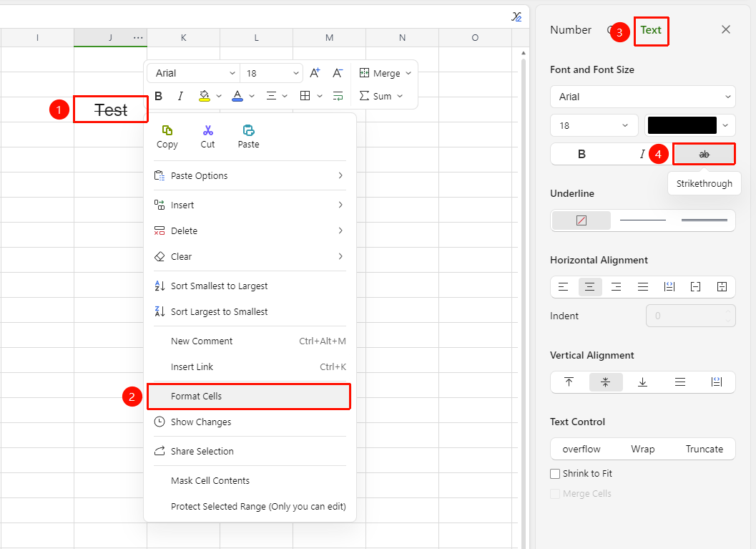Select bottom vertical alignment
The width and height of the screenshot is (756, 549).
point(643,382)
